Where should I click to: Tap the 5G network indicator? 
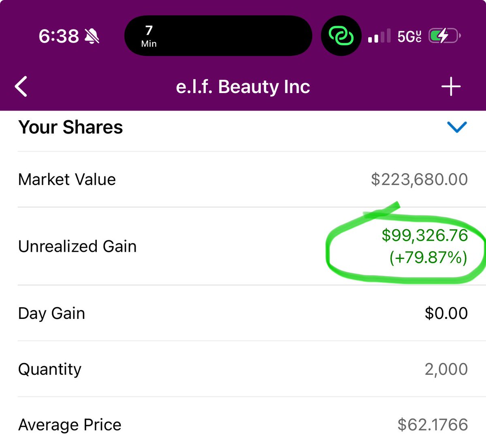point(409,36)
